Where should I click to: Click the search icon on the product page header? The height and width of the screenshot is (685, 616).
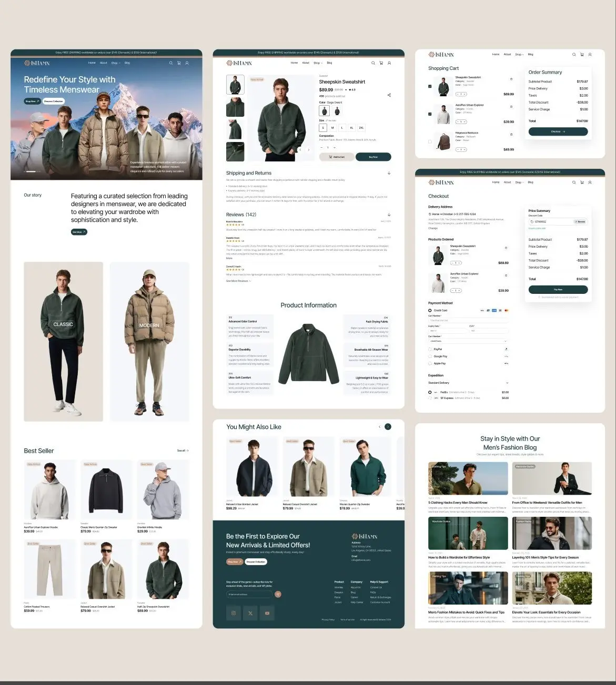[x=373, y=63]
